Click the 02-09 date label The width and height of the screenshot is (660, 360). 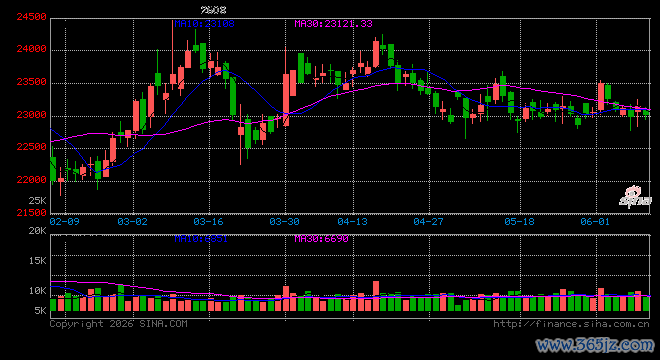click(64, 222)
